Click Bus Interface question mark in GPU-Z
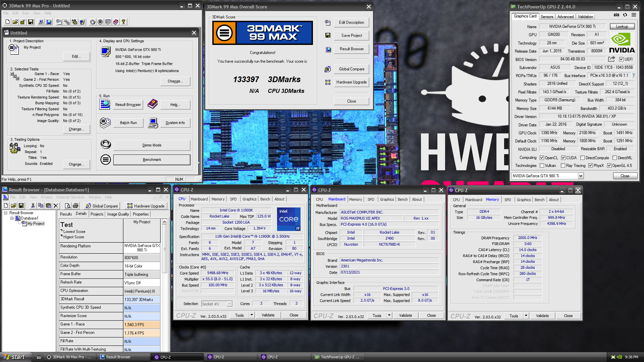This screenshot has width=644, height=362. 634,75
